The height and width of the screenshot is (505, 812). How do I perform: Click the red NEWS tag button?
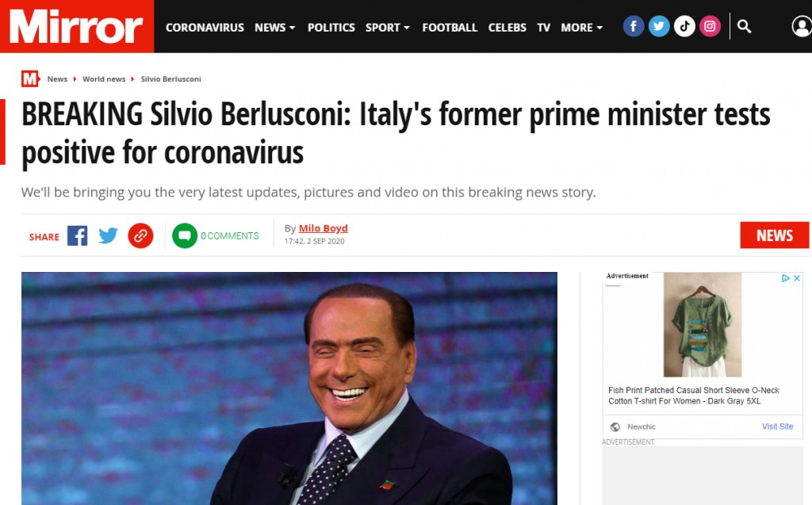click(x=774, y=235)
